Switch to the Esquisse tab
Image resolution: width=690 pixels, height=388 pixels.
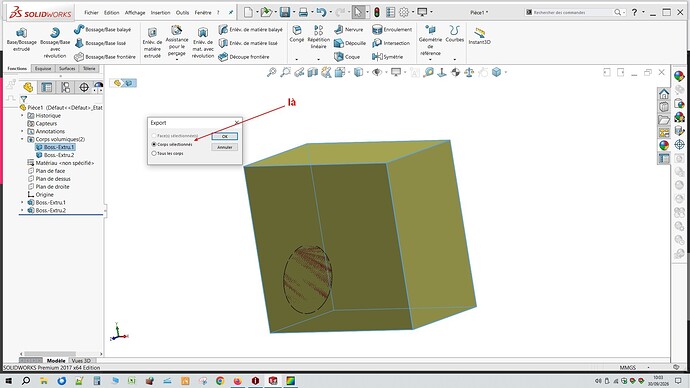click(x=43, y=69)
